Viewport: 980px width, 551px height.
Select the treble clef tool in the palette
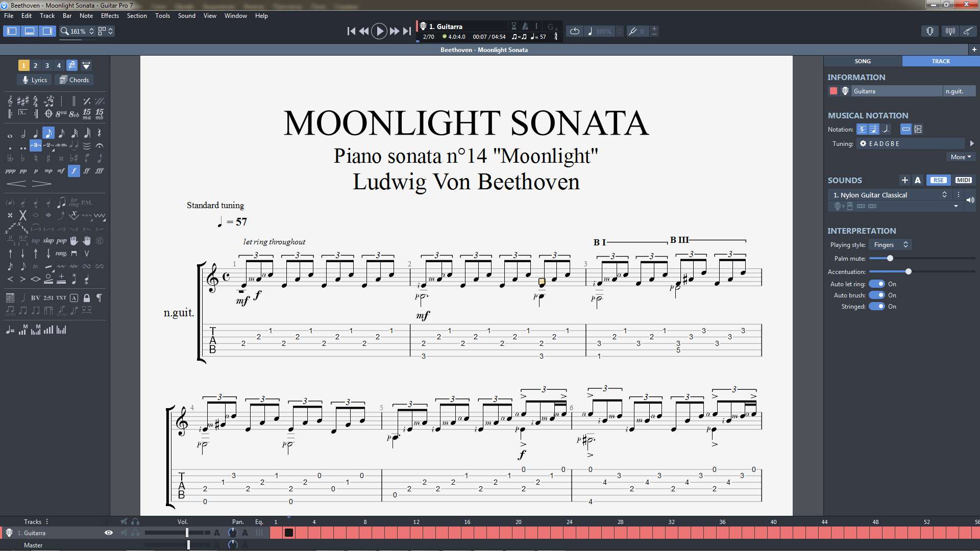coord(10,101)
